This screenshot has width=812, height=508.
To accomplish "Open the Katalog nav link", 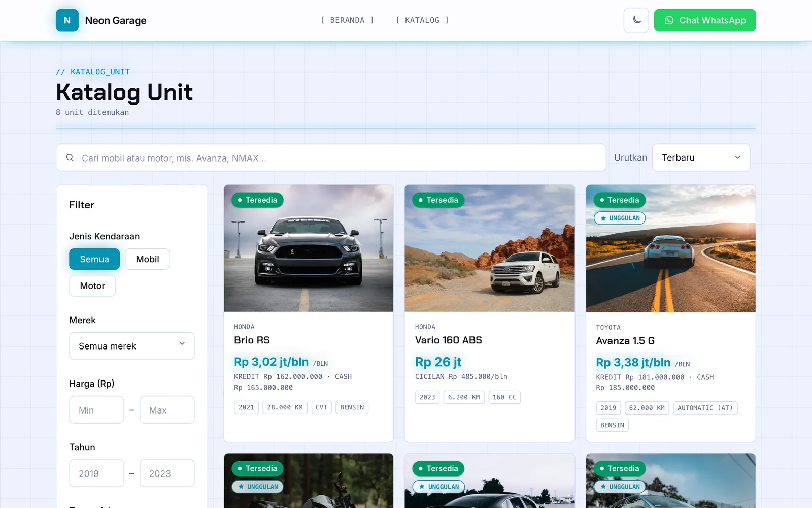I will pos(422,20).
